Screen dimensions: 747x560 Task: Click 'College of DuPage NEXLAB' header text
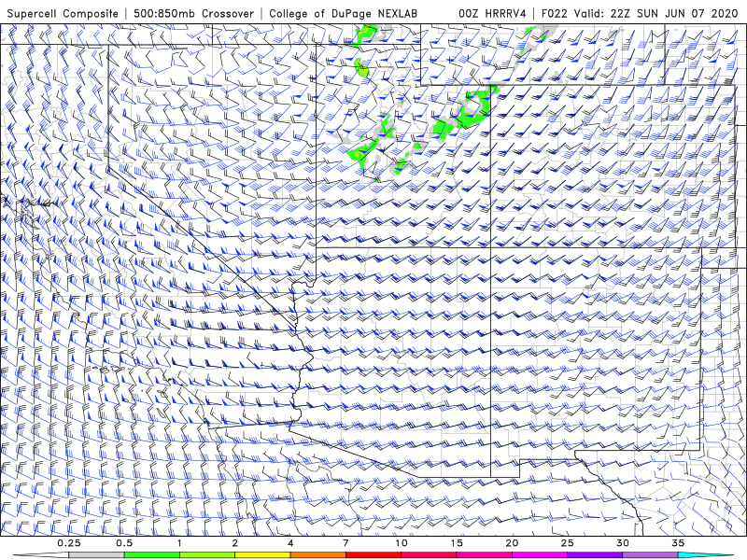343,14
